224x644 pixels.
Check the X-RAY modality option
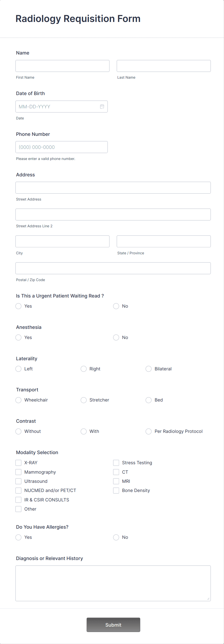click(18, 463)
